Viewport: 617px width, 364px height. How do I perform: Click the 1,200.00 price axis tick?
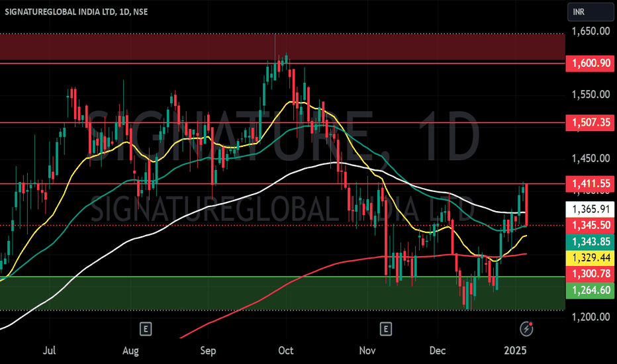coord(591,317)
